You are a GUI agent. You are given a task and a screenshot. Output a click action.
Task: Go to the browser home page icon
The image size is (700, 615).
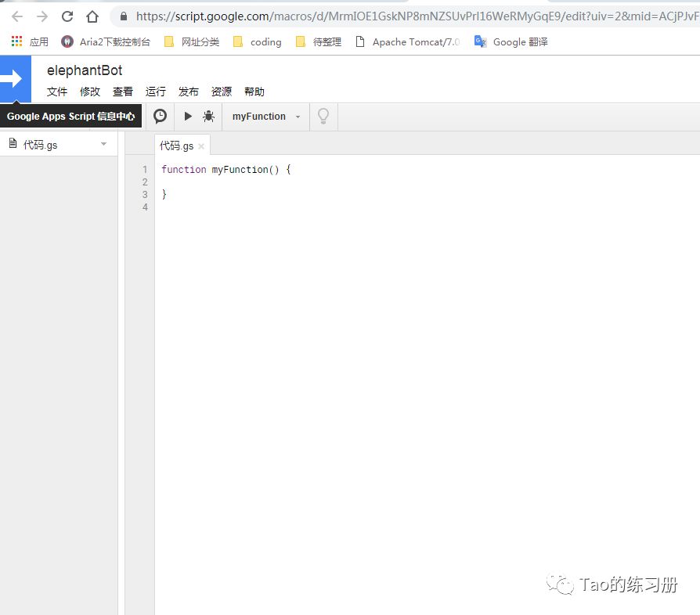(92, 17)
